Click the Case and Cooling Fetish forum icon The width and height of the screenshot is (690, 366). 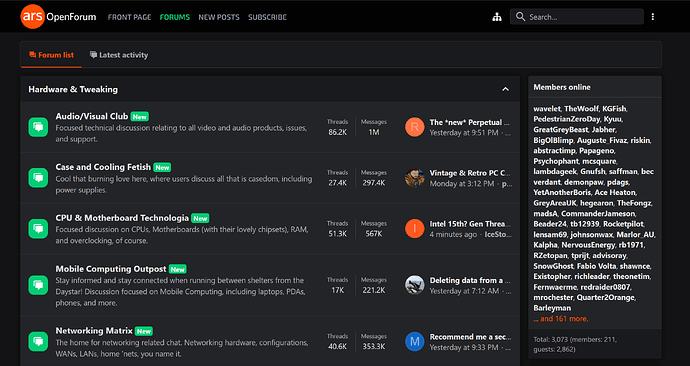[38, 178]
